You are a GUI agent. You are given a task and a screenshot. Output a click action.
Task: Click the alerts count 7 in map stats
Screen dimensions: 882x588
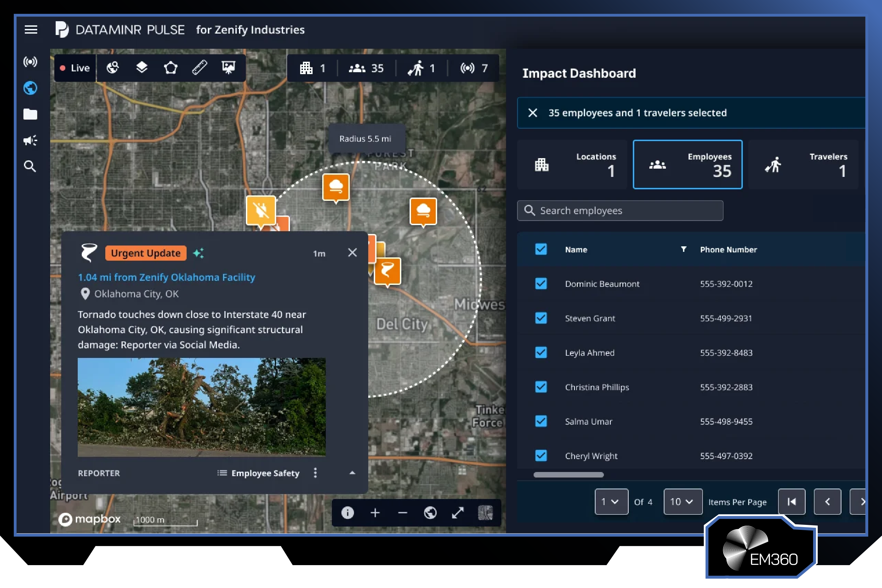(474, 68)
